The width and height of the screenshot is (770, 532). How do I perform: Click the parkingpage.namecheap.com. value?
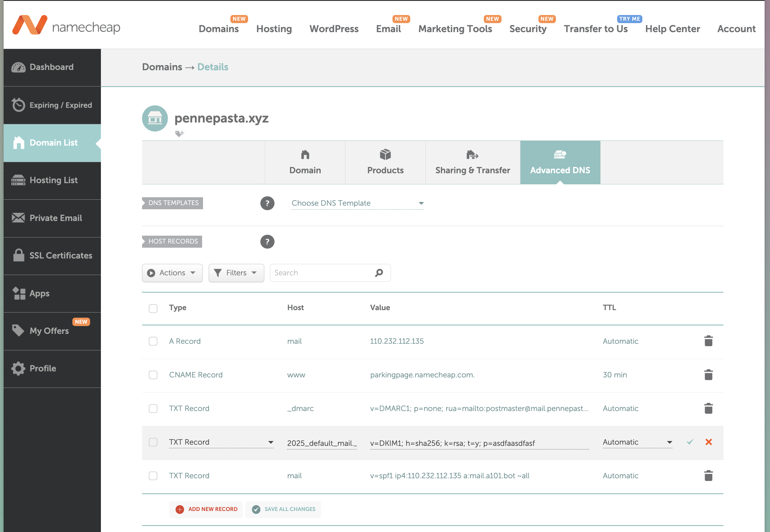422,375
